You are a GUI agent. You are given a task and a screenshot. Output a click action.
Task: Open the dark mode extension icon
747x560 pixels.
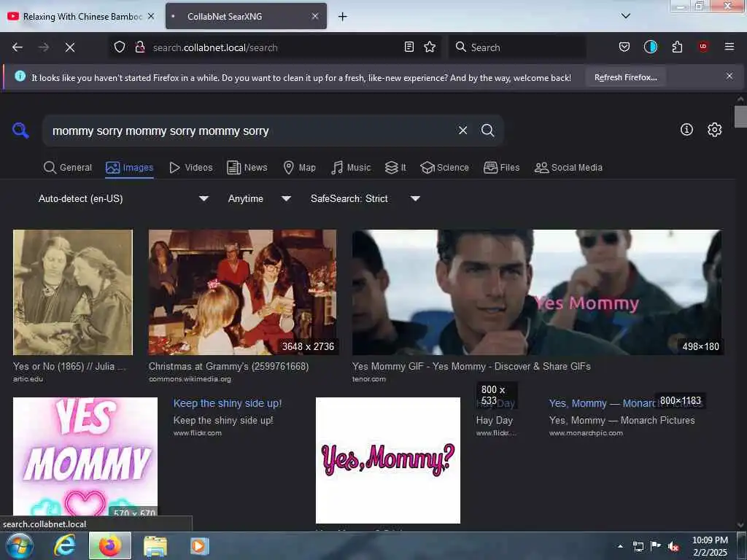pos(650,47)
